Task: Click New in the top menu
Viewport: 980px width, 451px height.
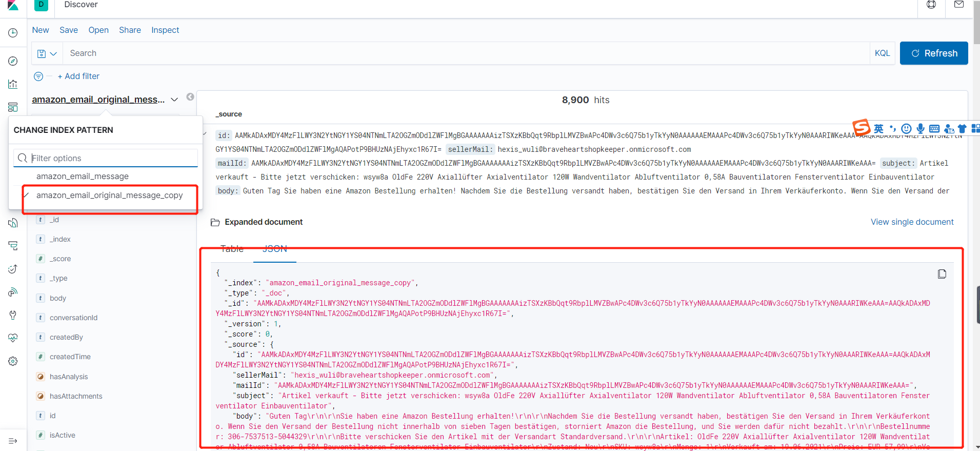Action: click(41, 30)
